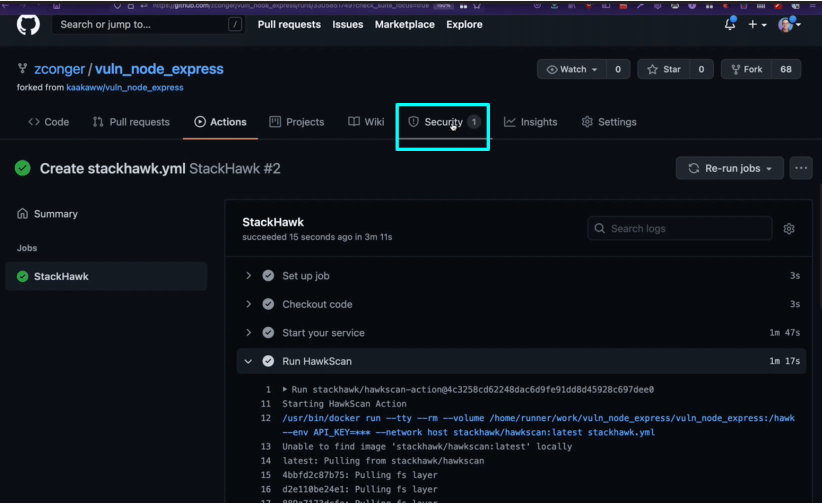The width and height of the screenshot is (822, 504).
Task: Click log line number 12
Action: coord(266,418)
